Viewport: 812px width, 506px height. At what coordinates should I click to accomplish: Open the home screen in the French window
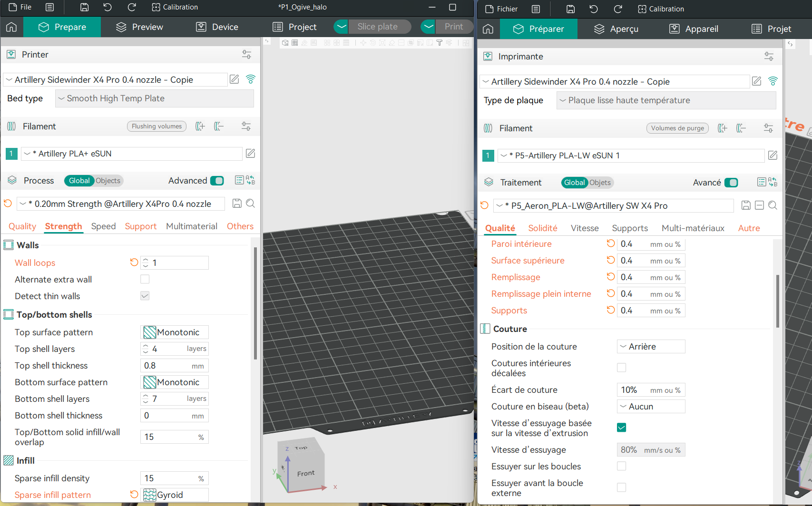(488, 29)
